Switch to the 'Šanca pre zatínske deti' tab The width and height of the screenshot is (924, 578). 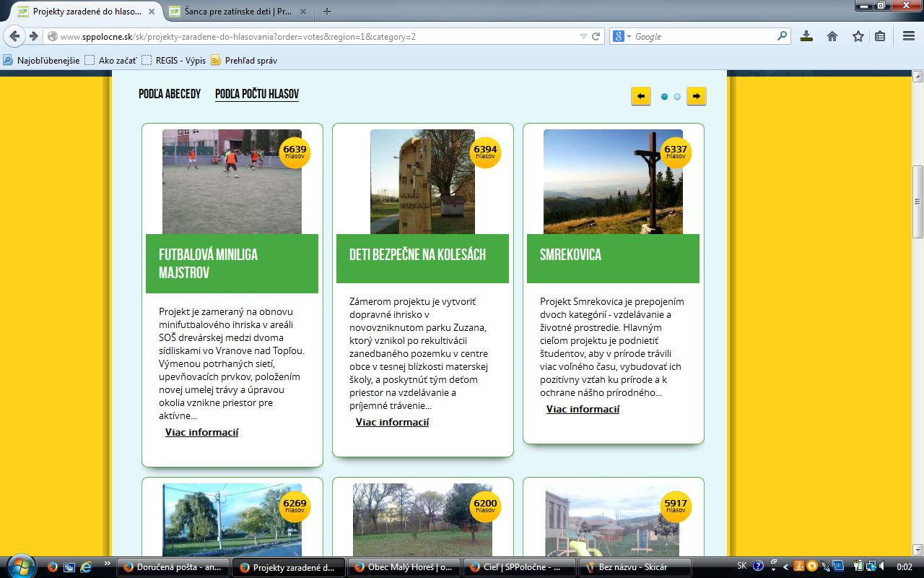(x=237, y=12)
